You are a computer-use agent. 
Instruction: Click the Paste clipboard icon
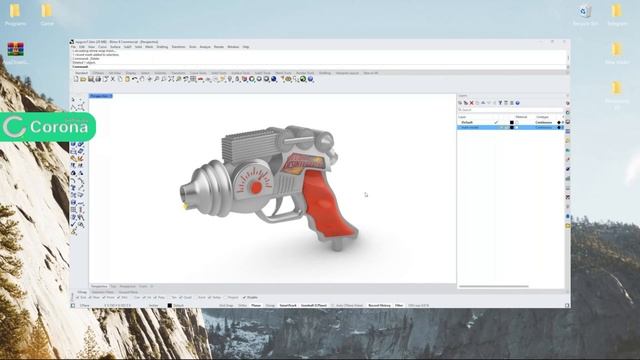click(x=127, y=79)
